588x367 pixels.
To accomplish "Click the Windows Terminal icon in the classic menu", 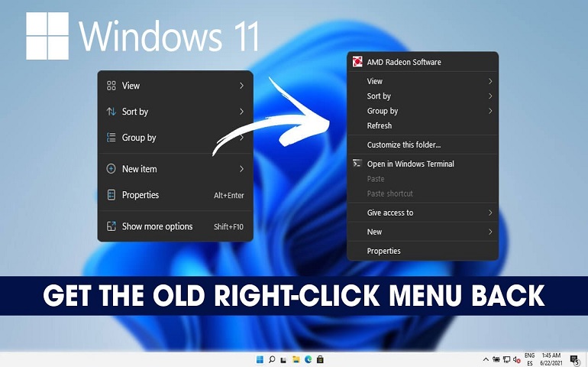I will 357,164.
